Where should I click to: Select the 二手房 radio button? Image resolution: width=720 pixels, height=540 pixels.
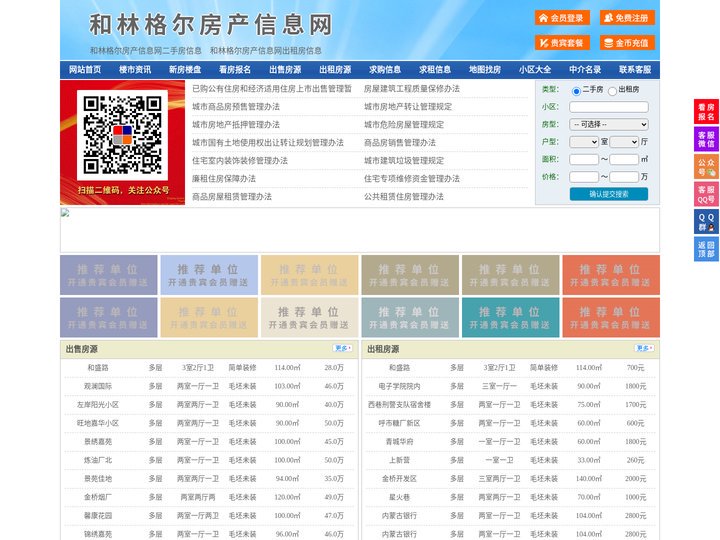click(576, 91)
